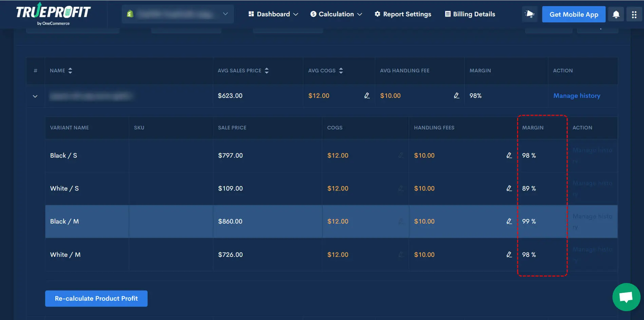This screenshot has height=320, width=644.
Task: Sort the AVG COGS column
Action: pyautogui.click(x=341, y=71)
